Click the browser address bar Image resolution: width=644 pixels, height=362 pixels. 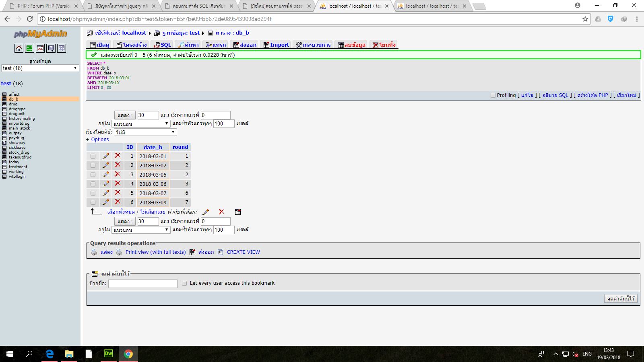point(314,19)
